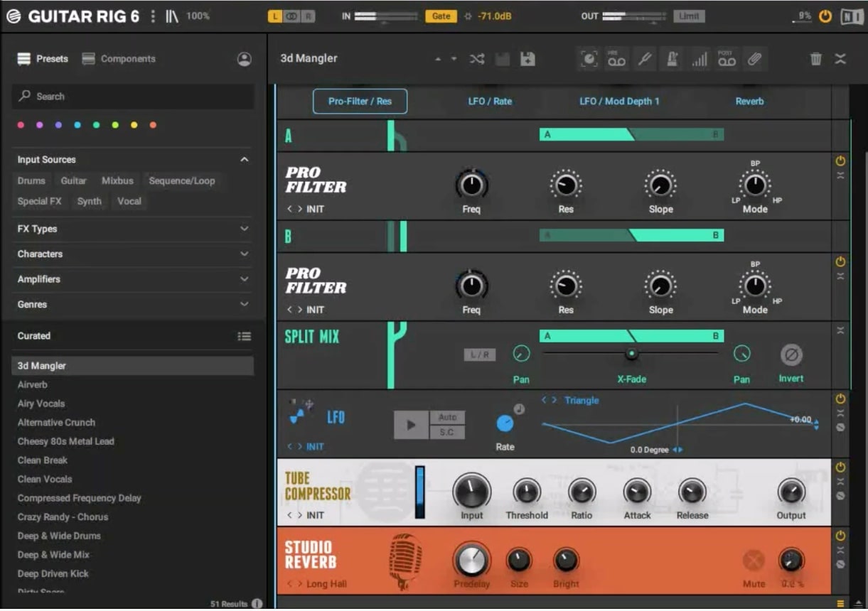Click the X-Fade slider handle
The image size is (868, 611).
(631, 353)
